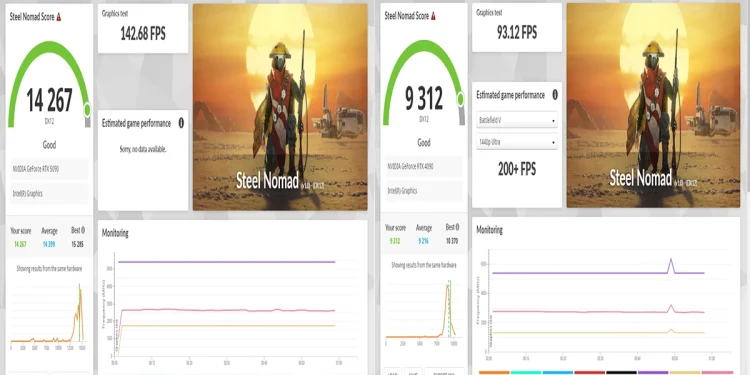Click the warning icon beside the 14 267 Steel Nomad Score
This screenshot has height=375, width=750.
click(x=59, y=17)
